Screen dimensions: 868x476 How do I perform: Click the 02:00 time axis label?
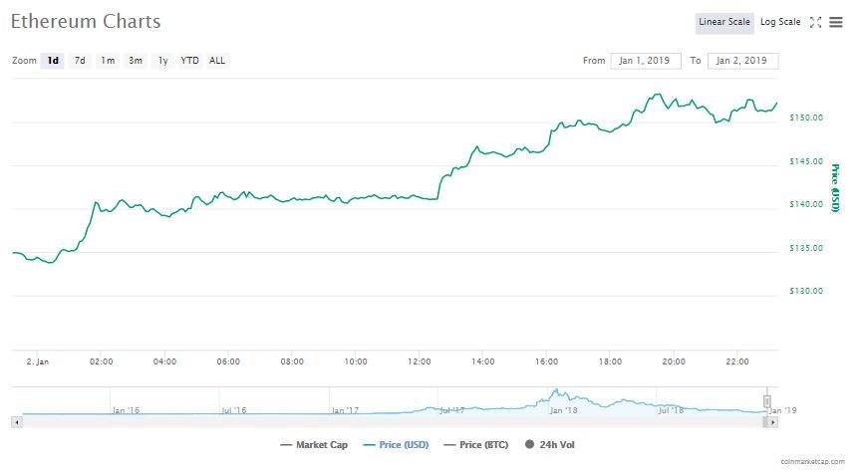tap(102, 361)
